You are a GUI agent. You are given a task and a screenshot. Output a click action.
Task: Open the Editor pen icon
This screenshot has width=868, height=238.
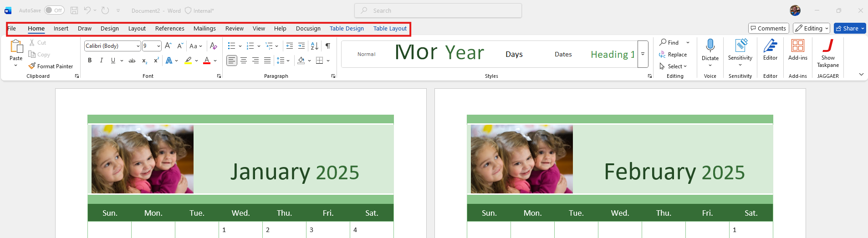(770, 46)
